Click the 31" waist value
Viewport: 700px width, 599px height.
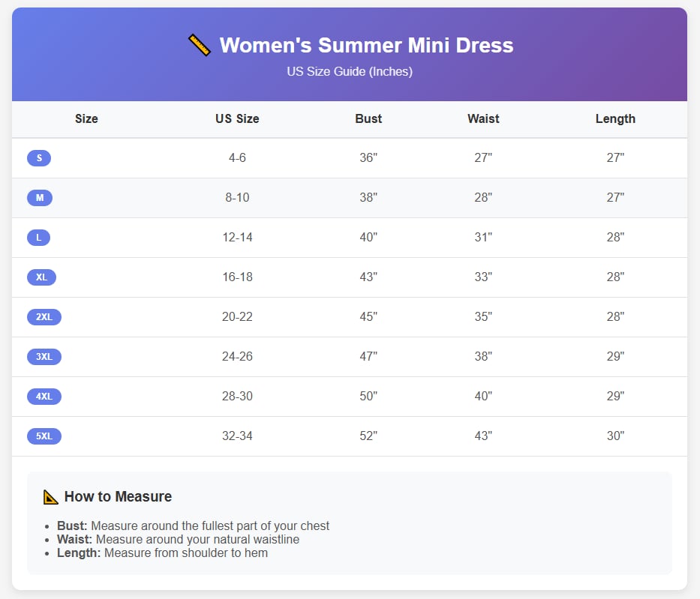pos(483,237)
